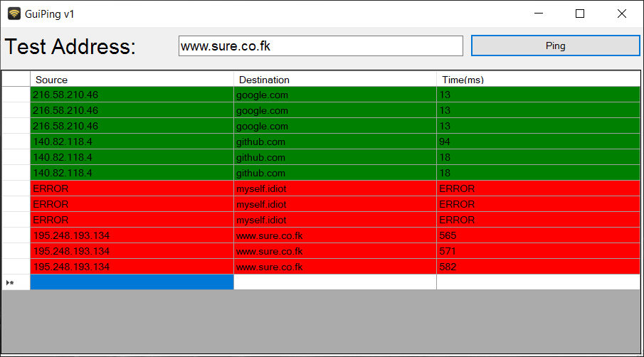
Task: Click the Destination column header
Action: point(335,79)
